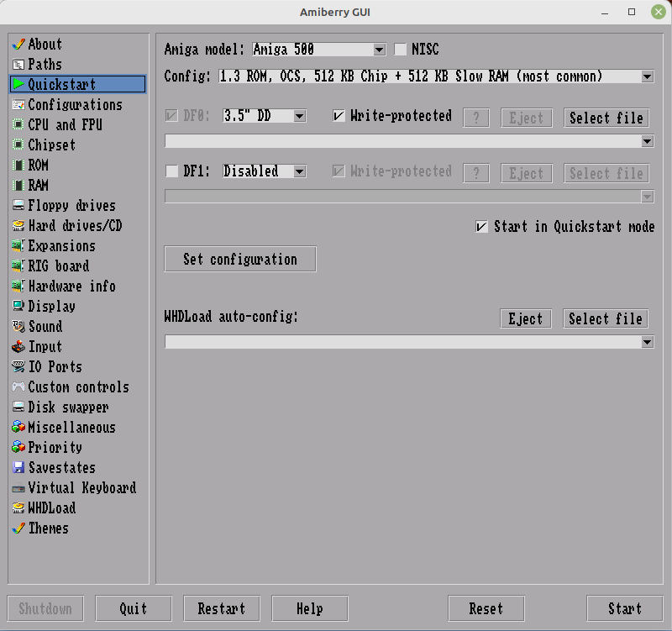This screenshot has width=672, height=631.
Task: Open DF1 drive type Disabled dropdown
Action: pos(264,171)
